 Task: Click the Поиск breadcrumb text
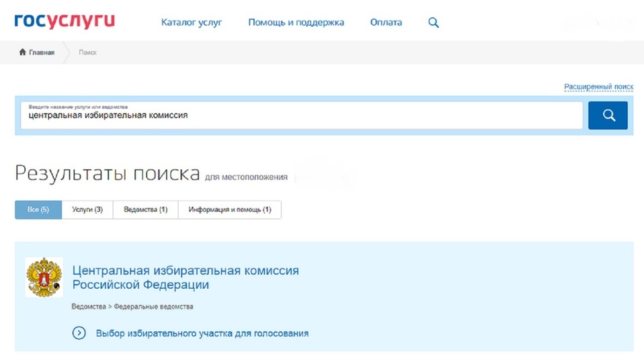point(87,52)
